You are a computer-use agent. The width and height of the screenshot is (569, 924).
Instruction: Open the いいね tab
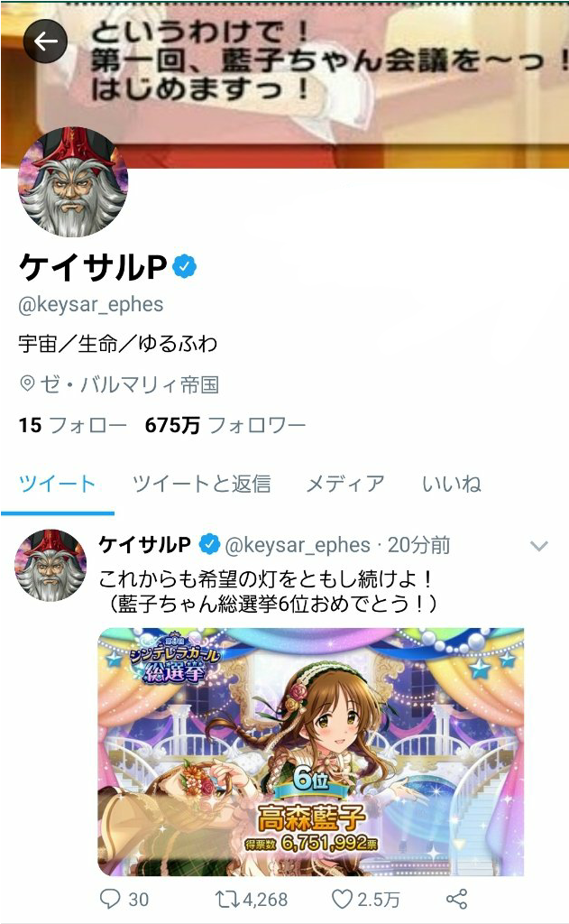pyautogui.click(x=452, y=484)
